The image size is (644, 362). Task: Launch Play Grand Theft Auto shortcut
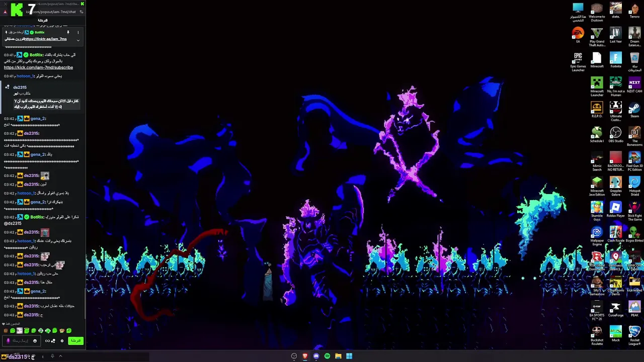(x=597, y=37)
